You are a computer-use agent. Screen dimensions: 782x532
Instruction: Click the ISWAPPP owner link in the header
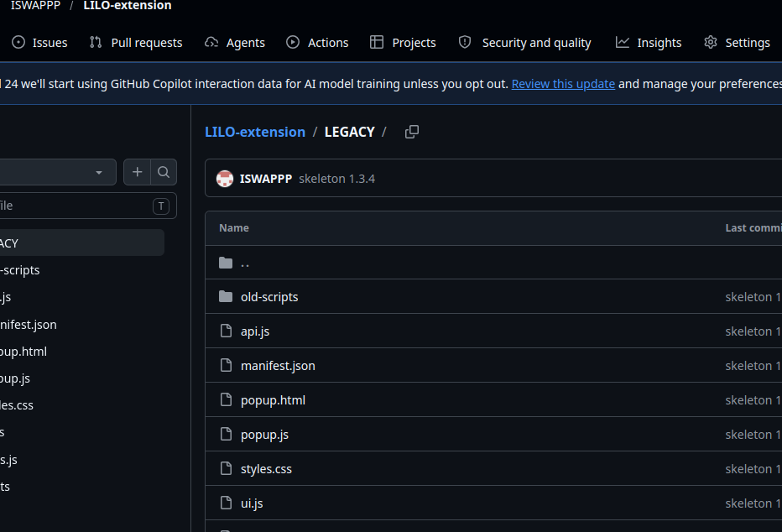[35, 6]
